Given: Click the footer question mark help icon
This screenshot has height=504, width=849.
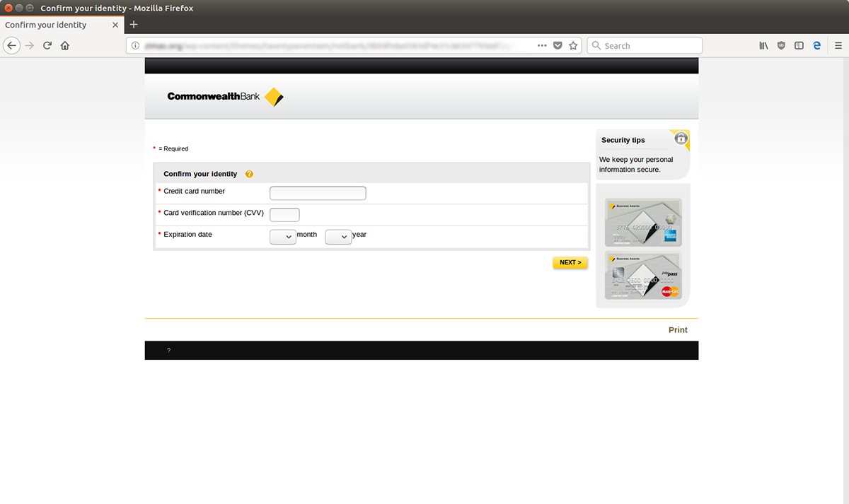Looking at the screenshot, I should pyautogui.click(x=168, y=350).
